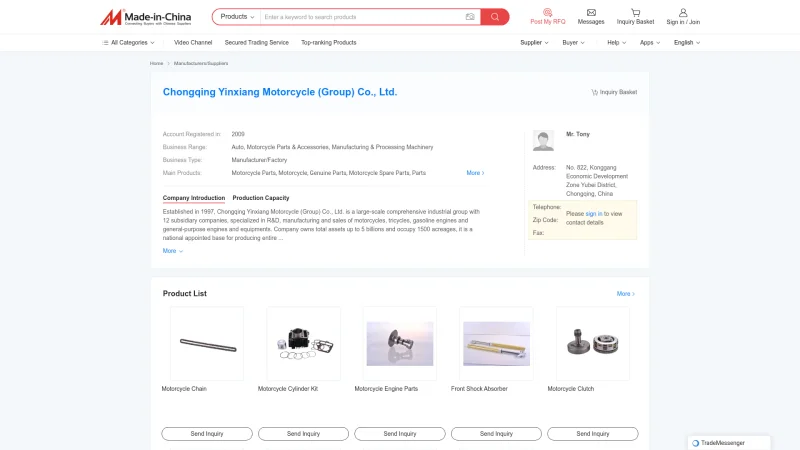Open Inquiry Basket cart icon in header

click(x=635, y=12)
